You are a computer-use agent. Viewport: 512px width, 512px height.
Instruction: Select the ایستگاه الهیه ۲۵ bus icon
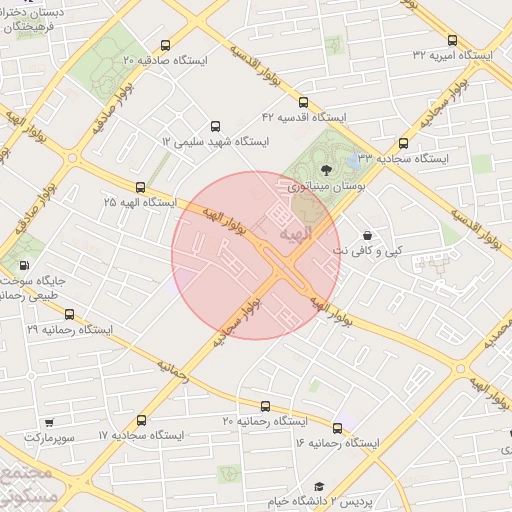140,187
